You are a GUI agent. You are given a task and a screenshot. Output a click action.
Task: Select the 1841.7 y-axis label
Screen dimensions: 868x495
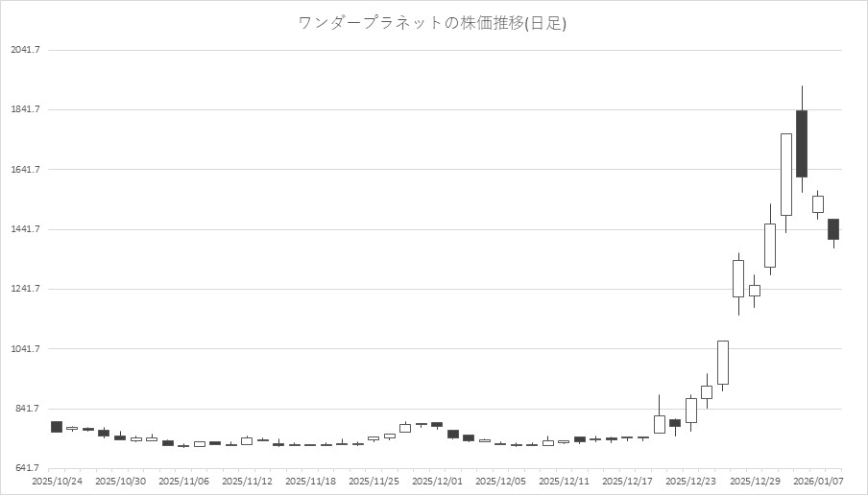[25, 109]
